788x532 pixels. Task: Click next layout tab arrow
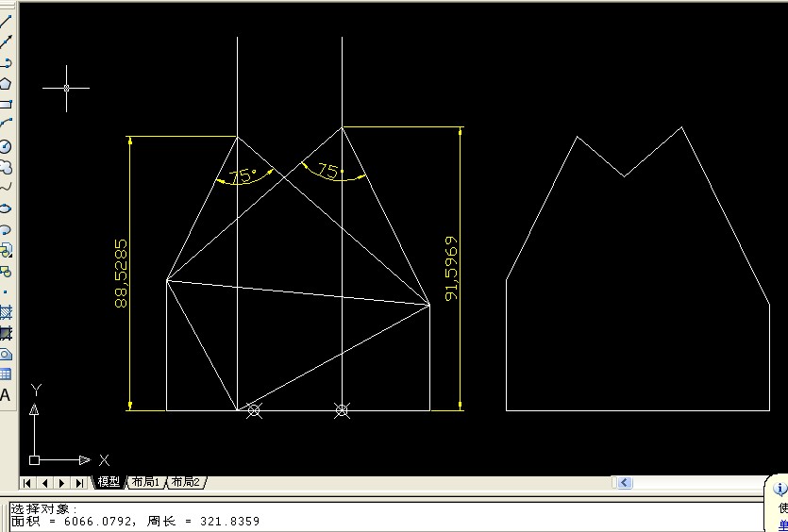coord(62,483)
